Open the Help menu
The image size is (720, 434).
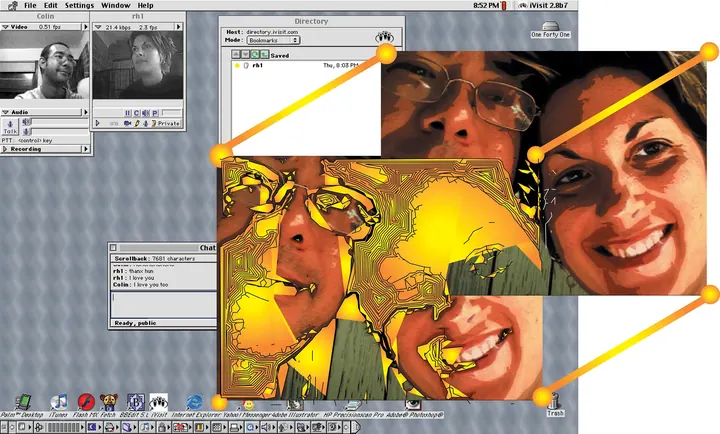145,6
